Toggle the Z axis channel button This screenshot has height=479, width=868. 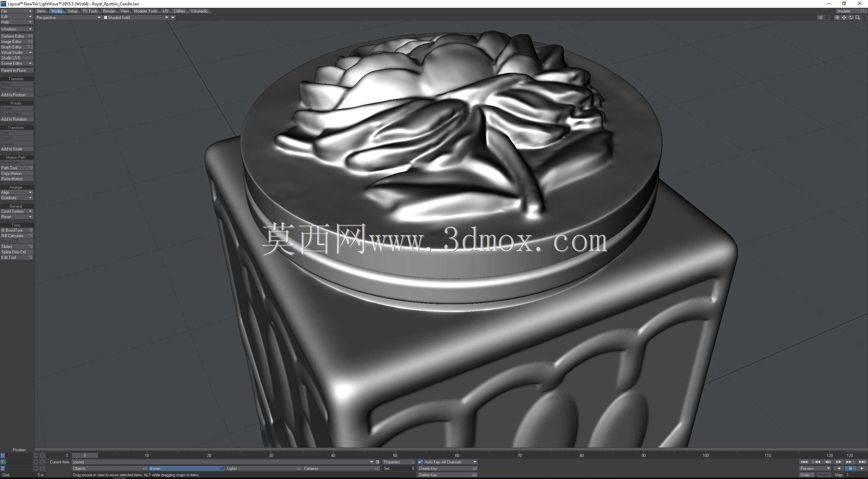click(x=3, y=468)
